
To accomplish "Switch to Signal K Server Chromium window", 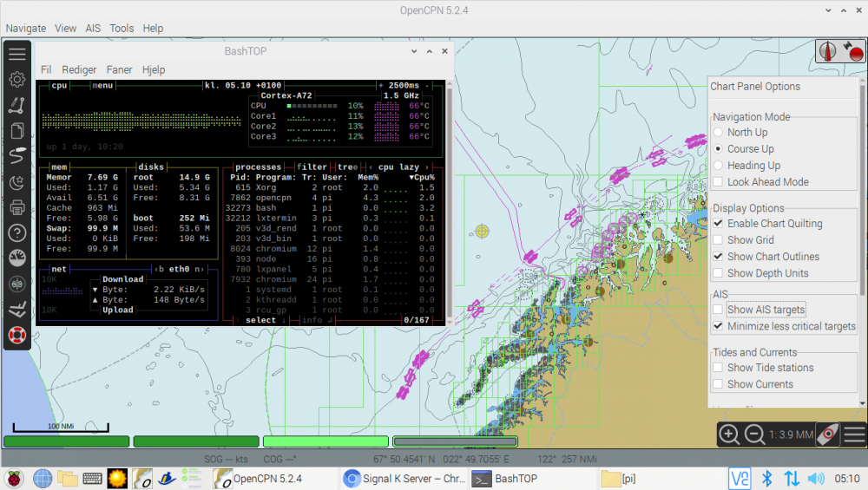I will coord(404,479).
